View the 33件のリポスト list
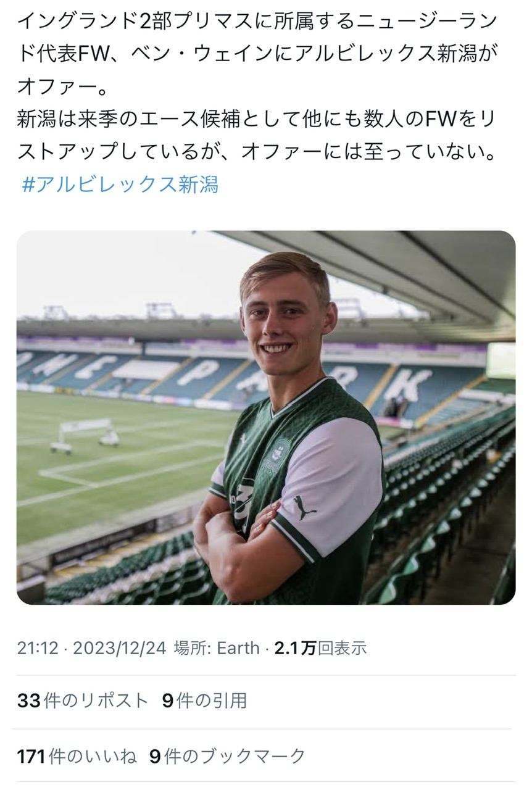The width and height of the screenshot is (532, 790). pyautogui.click(x=83, y=701)
